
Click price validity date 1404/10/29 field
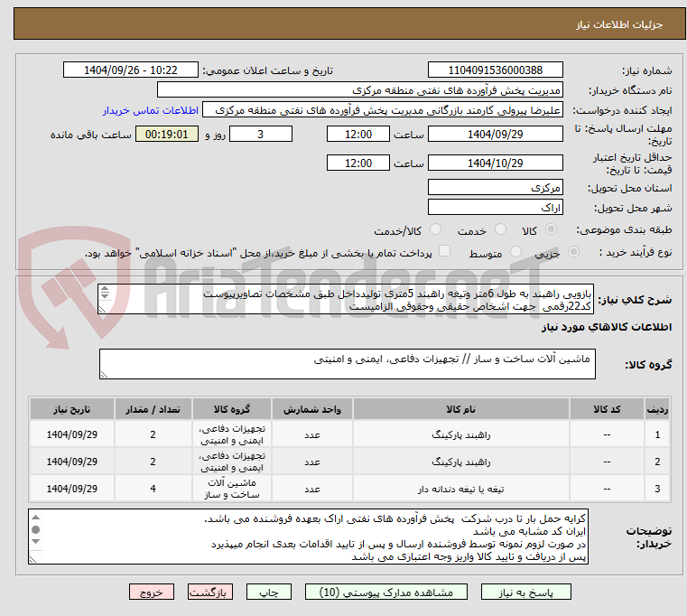click(495, 163)
